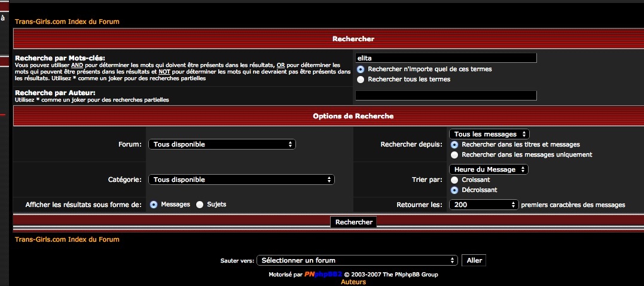This screenshot has width=644, height=286.
Task: Open the "Tous les messages" dropdown
Action: coord(489,134)
